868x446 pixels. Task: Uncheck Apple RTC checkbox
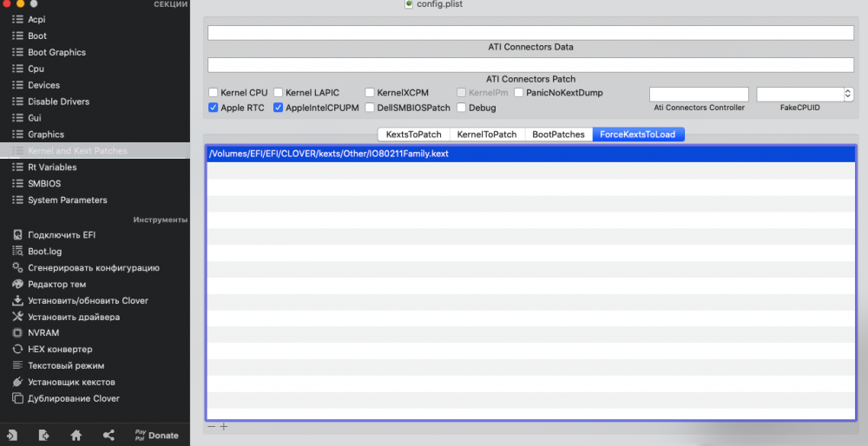(214, 108)
